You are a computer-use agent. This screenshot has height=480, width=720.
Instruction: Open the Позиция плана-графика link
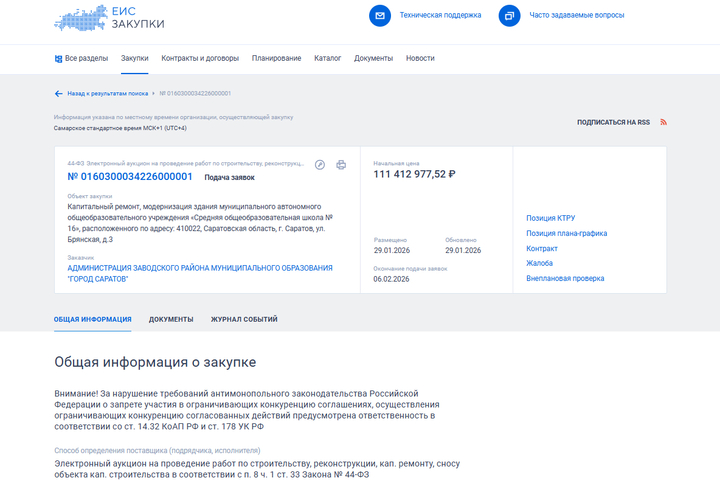click(566, 233)
